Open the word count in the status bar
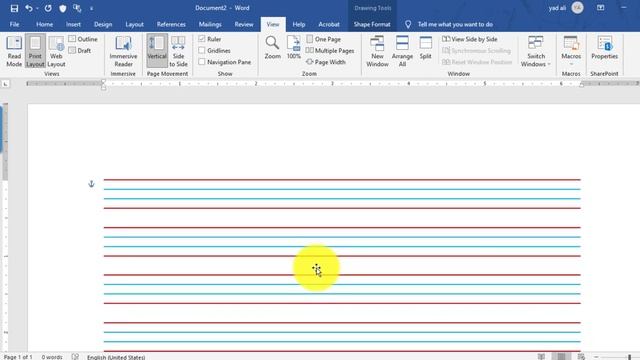 pos(52,357)
